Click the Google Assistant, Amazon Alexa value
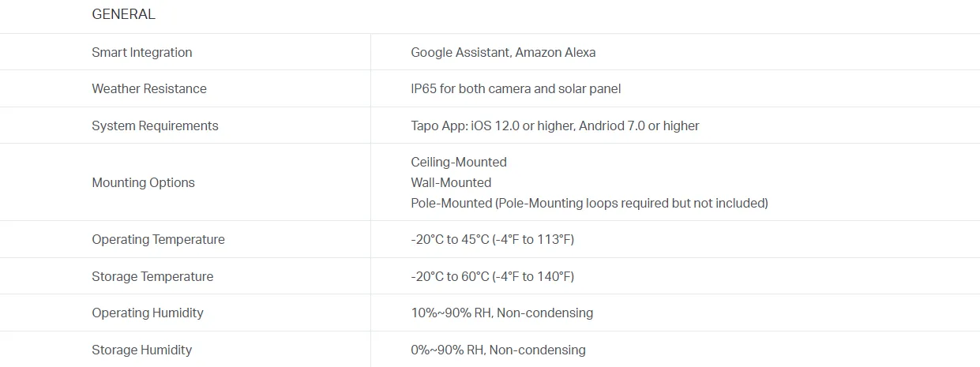 [x=503, y=52]
